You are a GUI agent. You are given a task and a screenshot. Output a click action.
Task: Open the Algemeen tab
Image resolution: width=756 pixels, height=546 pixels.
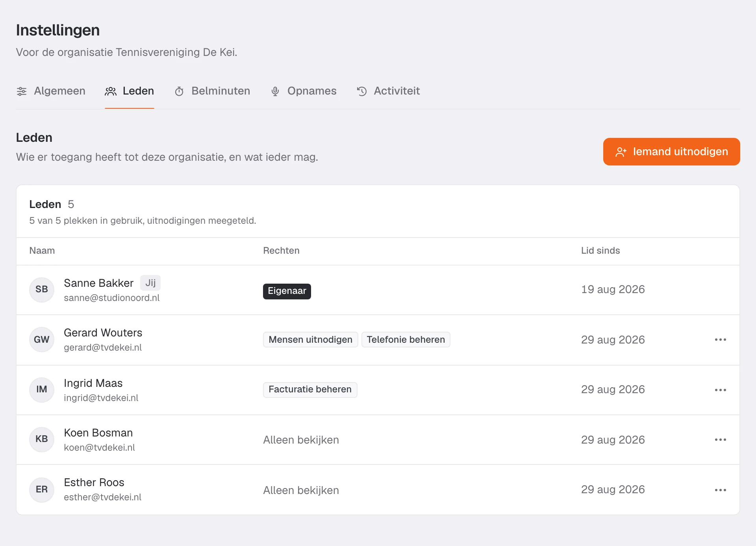pos(51,91)
